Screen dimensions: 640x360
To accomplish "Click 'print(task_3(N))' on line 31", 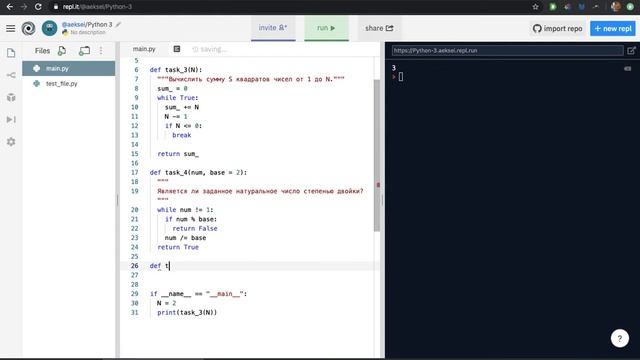I will coord(187,313).
